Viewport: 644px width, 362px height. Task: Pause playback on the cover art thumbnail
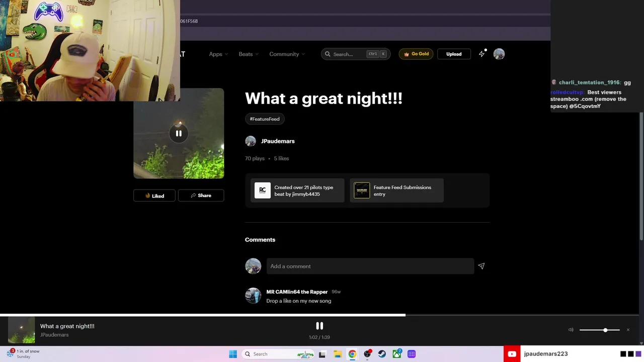[179, 134]
